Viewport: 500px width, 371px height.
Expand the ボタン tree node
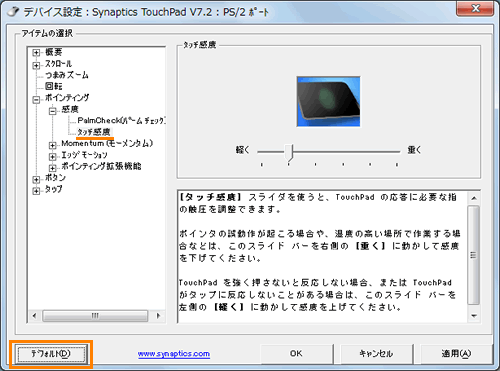pyautogui.click(x=36, y=180)
